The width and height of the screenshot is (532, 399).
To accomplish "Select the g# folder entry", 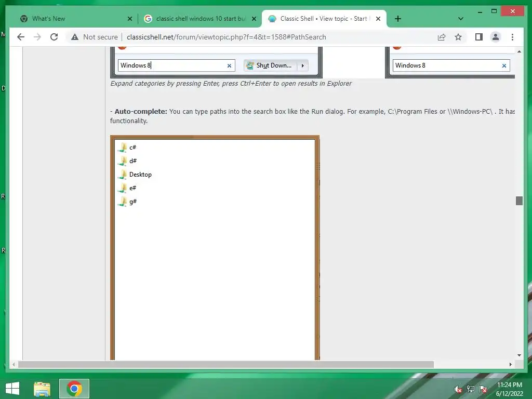I will tap(127, 202).
